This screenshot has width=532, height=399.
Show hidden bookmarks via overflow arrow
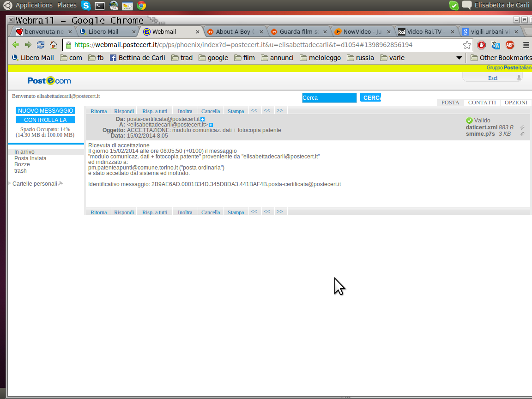459,58
